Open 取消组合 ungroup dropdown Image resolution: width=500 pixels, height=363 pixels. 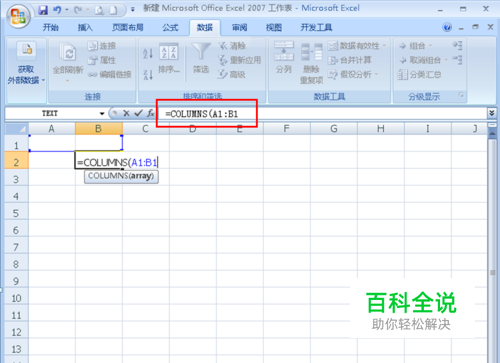coord(423,60)
